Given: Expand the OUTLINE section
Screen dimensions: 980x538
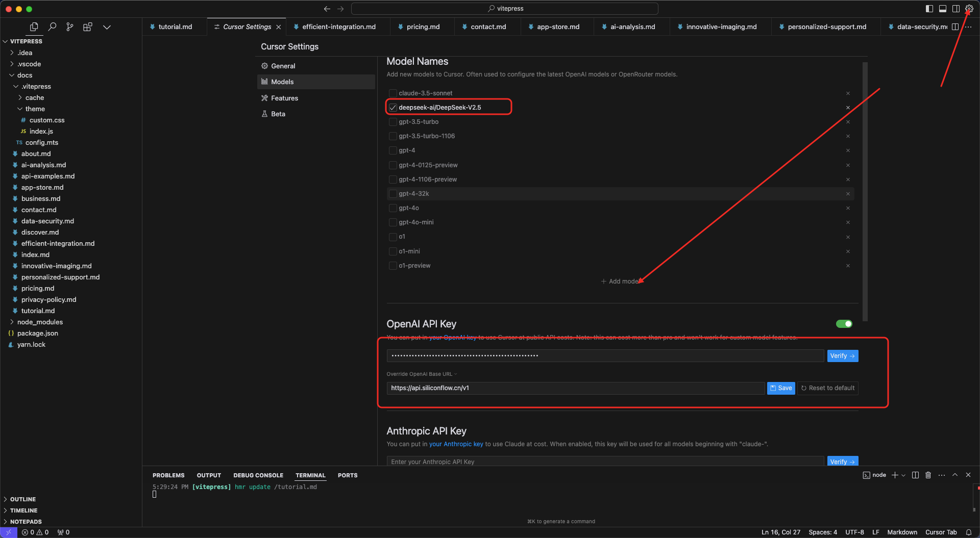Looking at the screenshot, I should (23, 499).
